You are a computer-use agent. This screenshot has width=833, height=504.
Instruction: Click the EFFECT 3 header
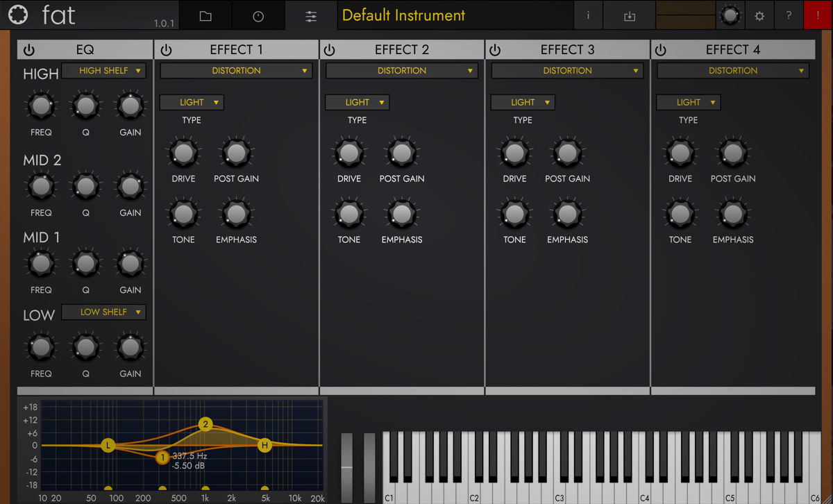pyautogui.click(x=567, y=49)
